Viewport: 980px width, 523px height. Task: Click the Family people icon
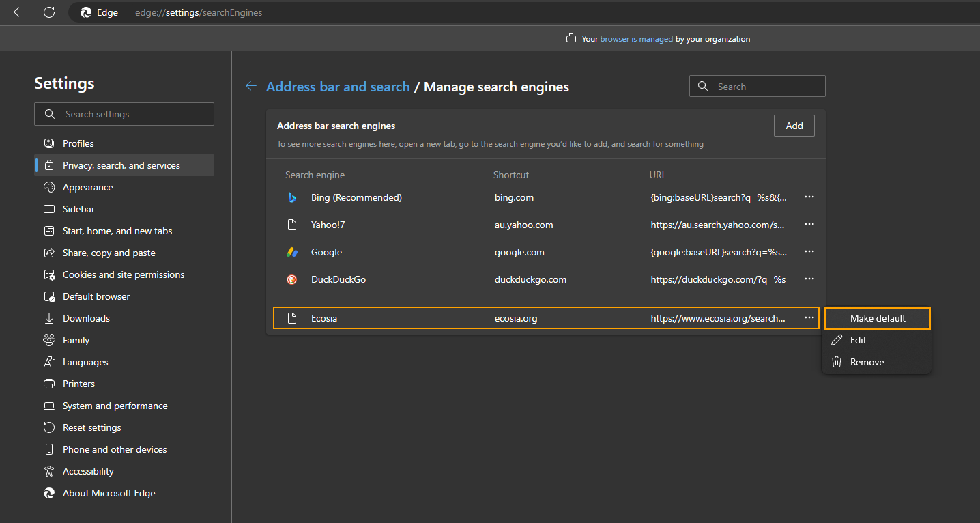pyautogui.click(x=49, y=340)
